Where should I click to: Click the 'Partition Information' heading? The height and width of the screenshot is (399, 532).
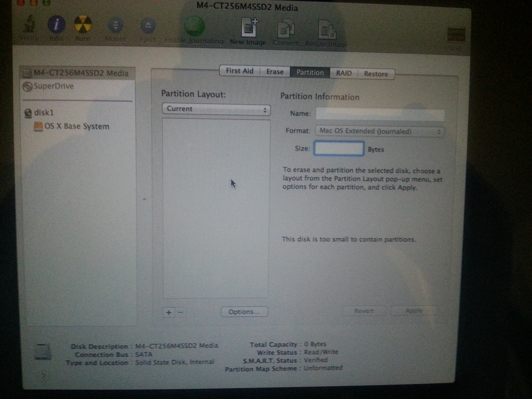pyautogui.click(x=320, y=97)
